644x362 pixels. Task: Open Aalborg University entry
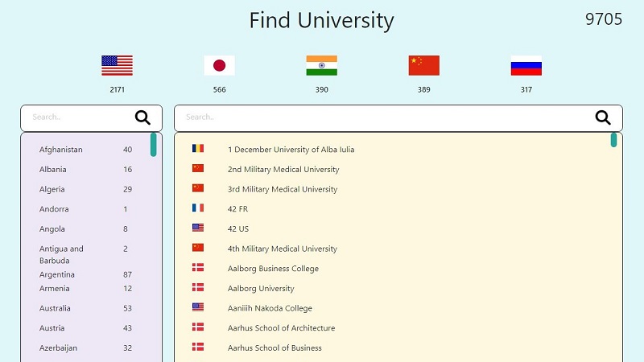(261, 289)
